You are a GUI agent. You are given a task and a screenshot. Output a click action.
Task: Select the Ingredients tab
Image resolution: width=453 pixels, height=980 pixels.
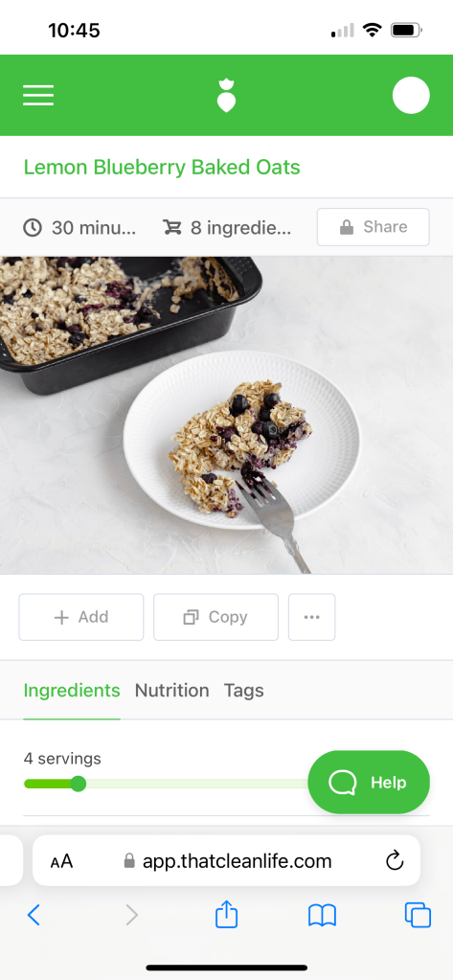coord(72,691)
